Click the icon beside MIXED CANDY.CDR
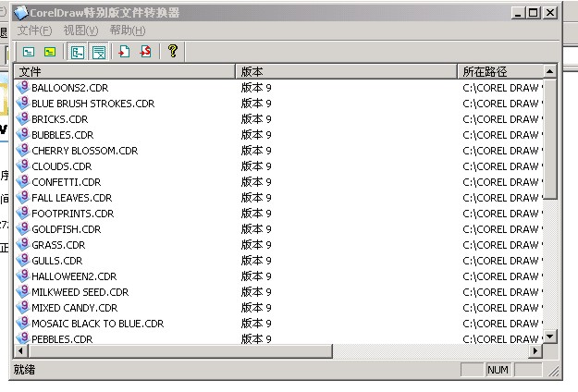 tap(23, 308)
